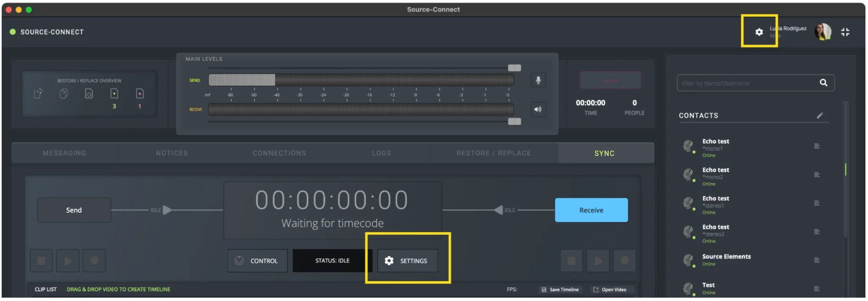The width and height of the screenshot is (868, 301).
Task: Select the Test contact name
Action: [708, 285]
